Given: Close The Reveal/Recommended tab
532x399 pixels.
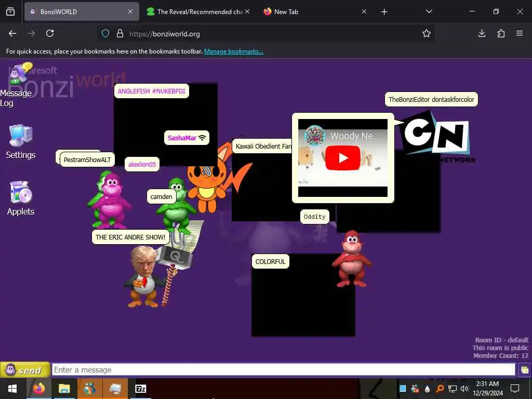Looking at the screenshot, I should point(247,11).
